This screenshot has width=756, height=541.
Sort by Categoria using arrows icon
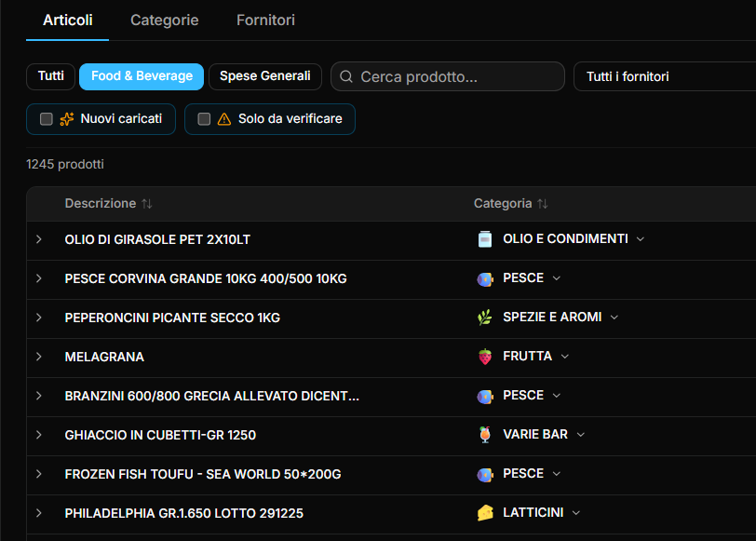pos(543,204)
